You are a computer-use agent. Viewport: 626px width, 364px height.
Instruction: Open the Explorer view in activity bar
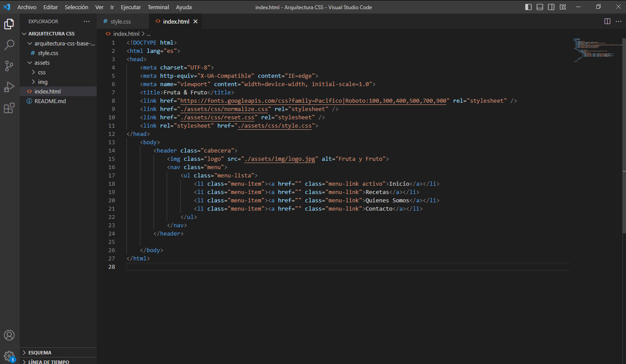(x=9, y=24)
